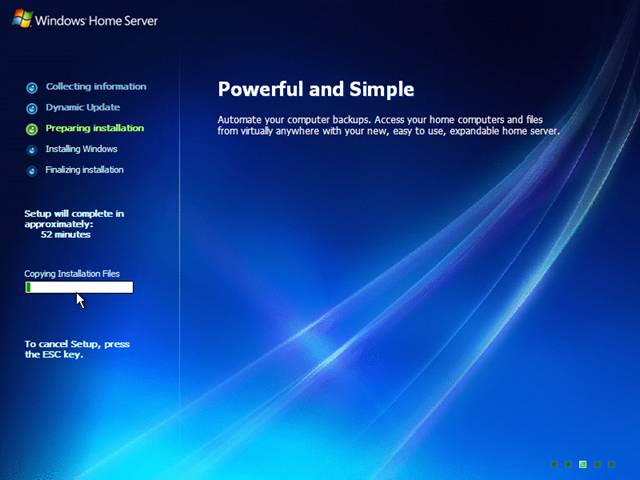640x480 pixels.
Task: Click the second slide indicator square
Action: tap(568, 464)
